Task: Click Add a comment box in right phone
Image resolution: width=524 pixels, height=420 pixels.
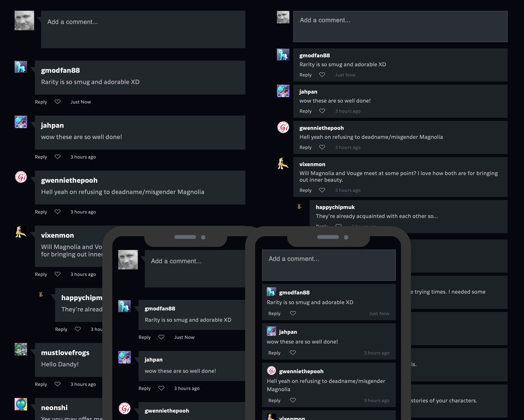Action: [x=329, y=265]
